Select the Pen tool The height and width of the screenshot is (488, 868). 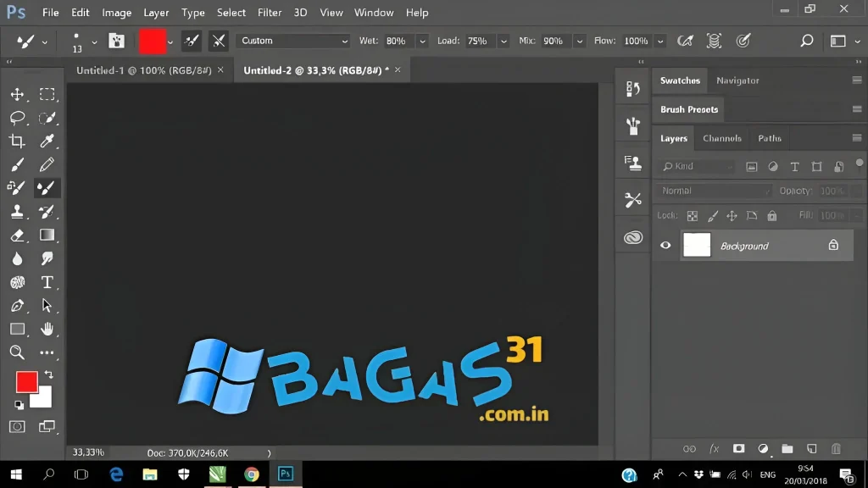pos(17,305)
